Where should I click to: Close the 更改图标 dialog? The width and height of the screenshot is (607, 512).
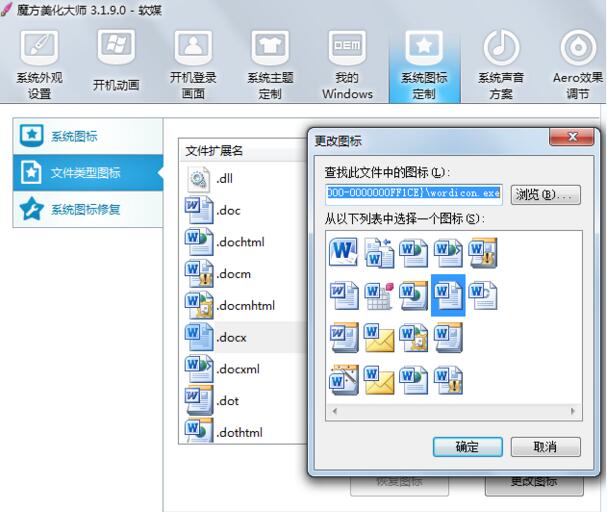tap(572, 137)
